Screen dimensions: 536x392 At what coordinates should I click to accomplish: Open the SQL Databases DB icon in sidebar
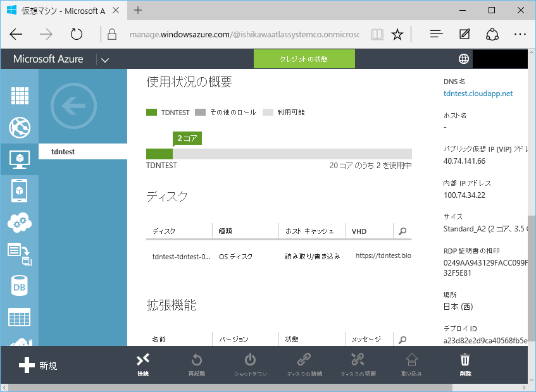(x=20, y=286)
